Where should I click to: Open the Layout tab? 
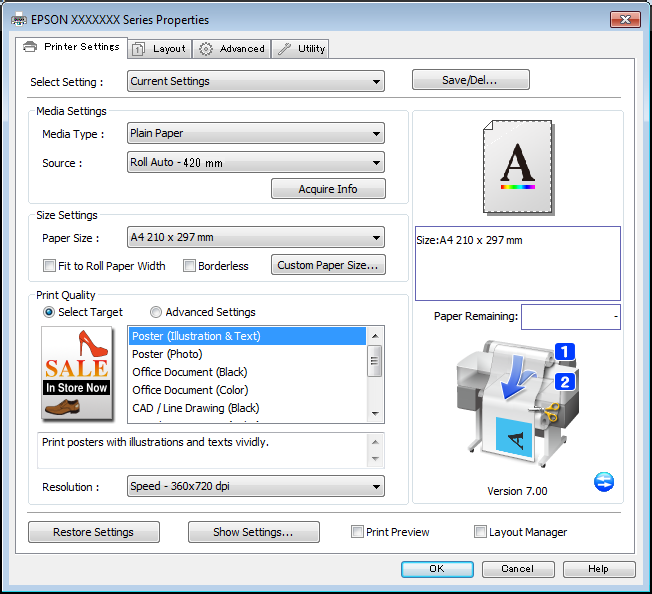point(160,49)
